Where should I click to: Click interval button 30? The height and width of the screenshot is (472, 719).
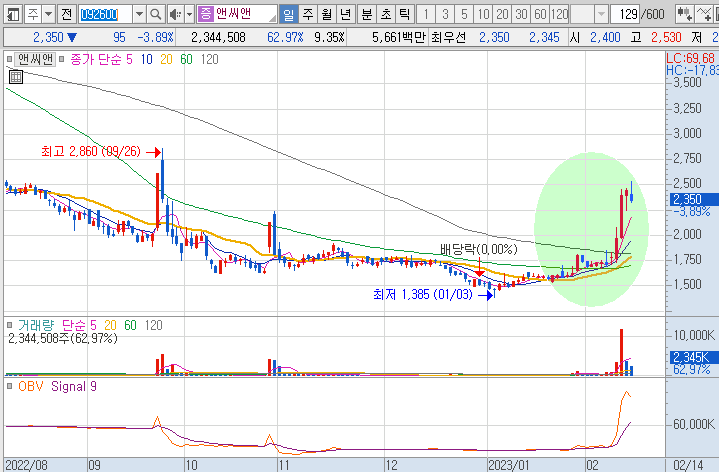tap(521, 15)
